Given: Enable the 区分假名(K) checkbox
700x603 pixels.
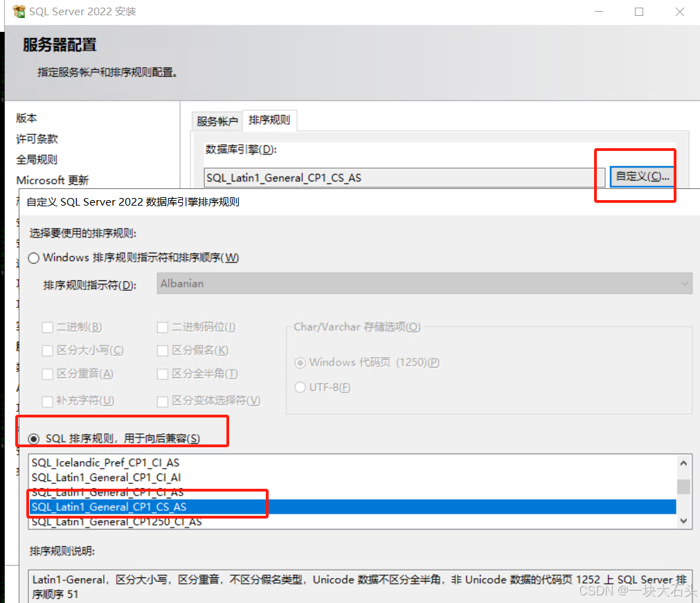Looking at the screenshot, I should click(x=163, y=350).
